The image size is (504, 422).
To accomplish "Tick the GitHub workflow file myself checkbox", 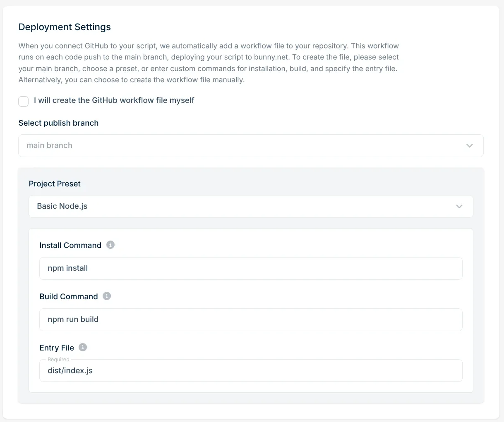I will click(24, 101).
